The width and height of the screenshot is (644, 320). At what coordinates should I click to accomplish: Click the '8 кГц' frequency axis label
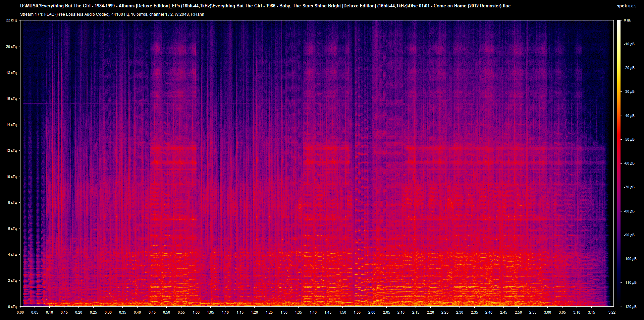tap(12, 202)
